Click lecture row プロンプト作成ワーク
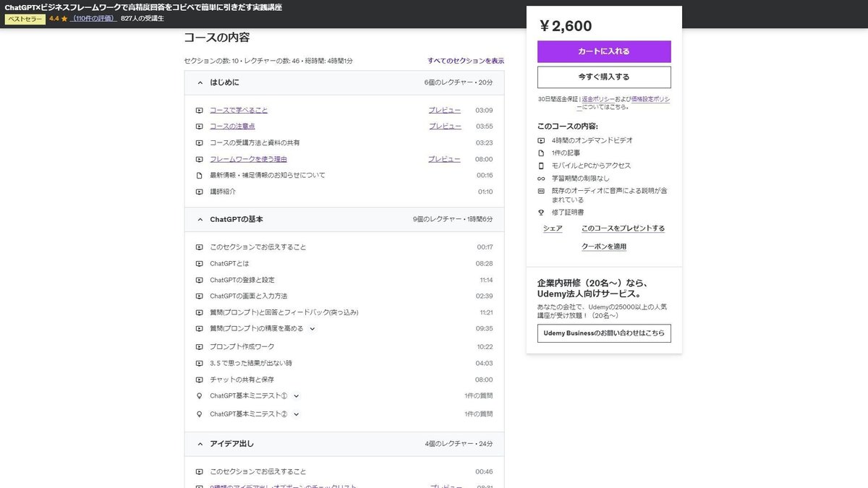This screenshot has width=868, height=488. point(344,347)
